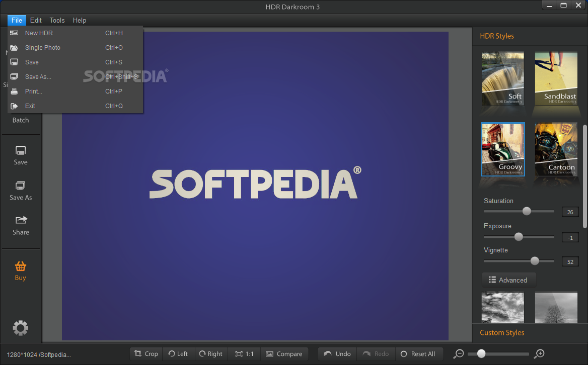
Task: Click the Undo button
Action: coord(337,354)
